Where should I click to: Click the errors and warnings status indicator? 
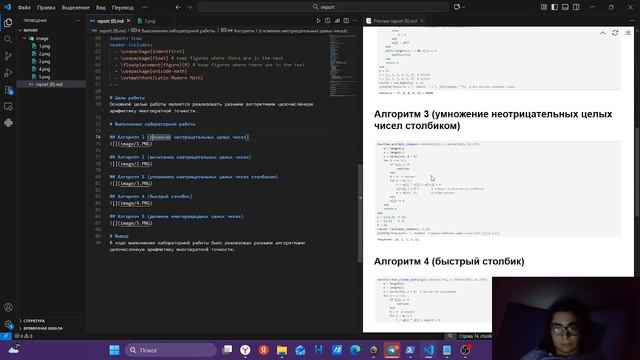(x=23, y=336)
